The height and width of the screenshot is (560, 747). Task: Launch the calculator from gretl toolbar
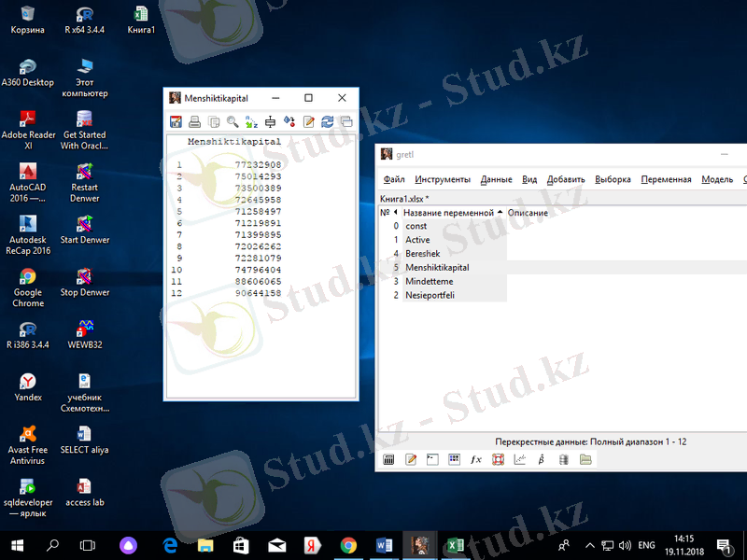(389, 459)
